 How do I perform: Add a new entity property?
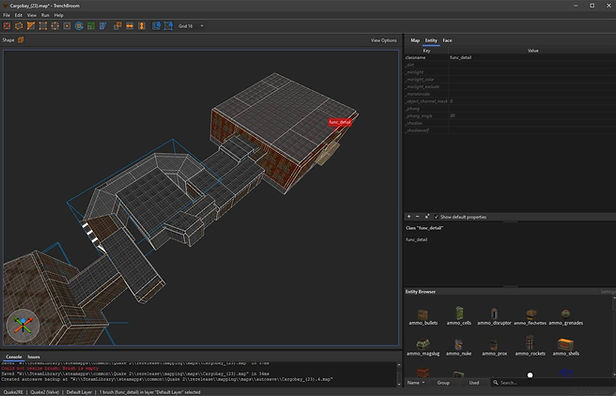(409, 217)
